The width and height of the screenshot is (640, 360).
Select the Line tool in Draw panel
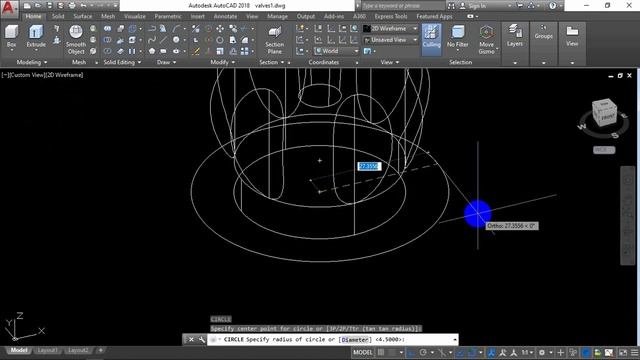click(163, 40)
